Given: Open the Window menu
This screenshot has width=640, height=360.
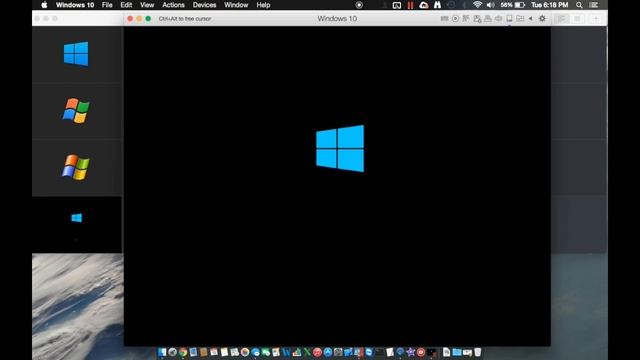Looking at the screenshot, I should pos(236,5).
